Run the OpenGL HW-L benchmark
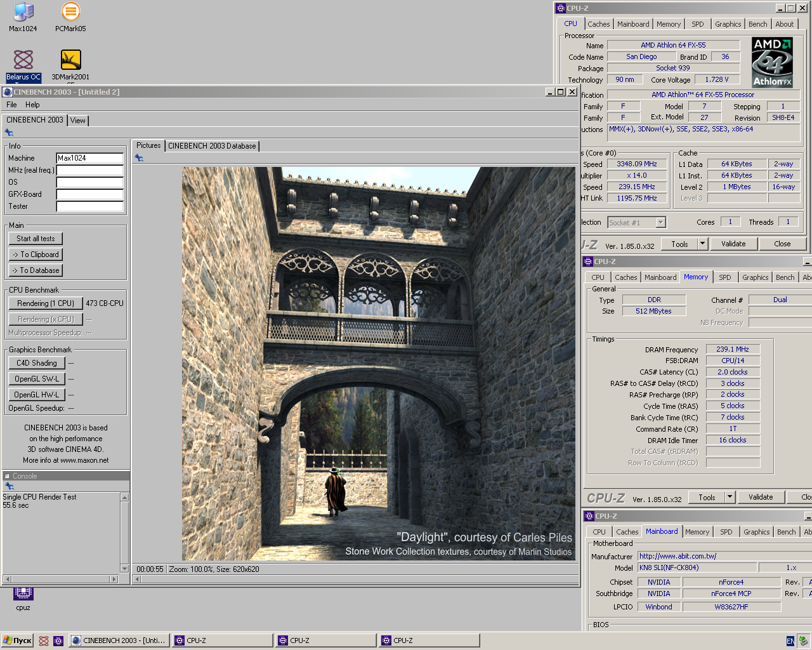The height and width of the screenshot is (650, 812). point(37,395)
